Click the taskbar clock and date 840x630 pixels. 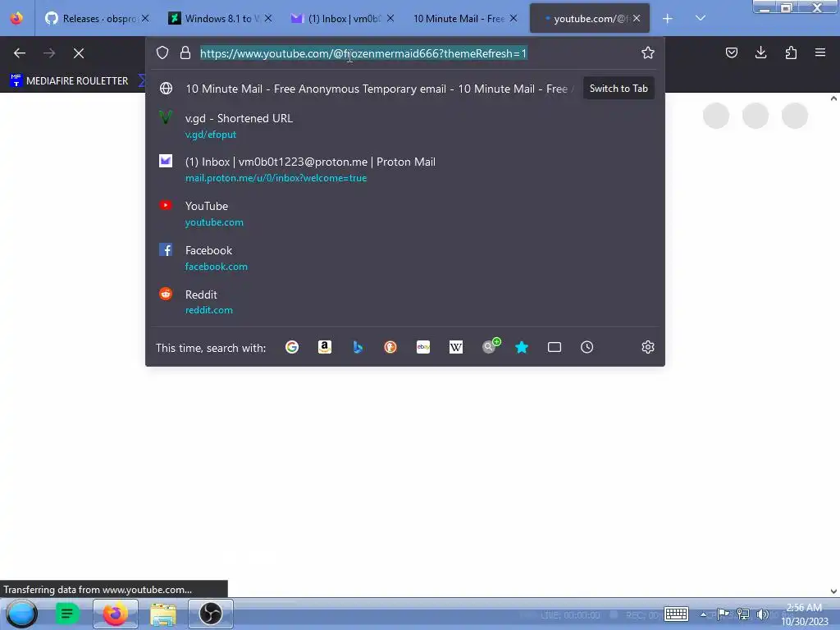pyautogui.click(x=804, y=614)
